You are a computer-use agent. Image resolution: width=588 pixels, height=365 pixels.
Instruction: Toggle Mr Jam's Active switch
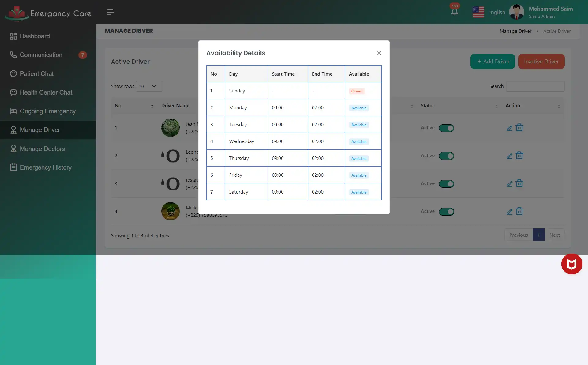pyautogui.click(x=447, y=212)
